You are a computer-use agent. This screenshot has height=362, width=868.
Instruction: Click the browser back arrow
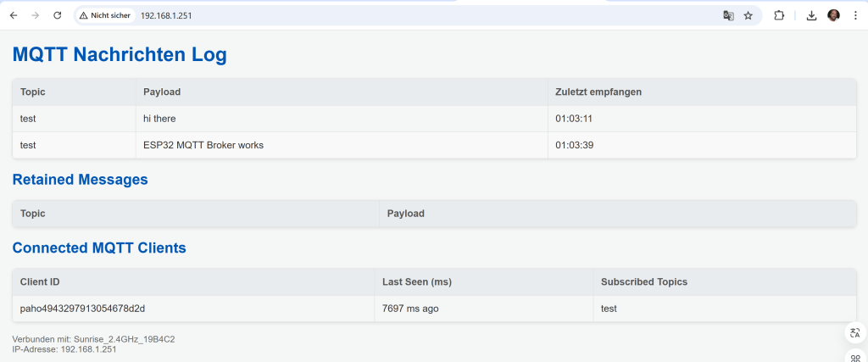14,15
